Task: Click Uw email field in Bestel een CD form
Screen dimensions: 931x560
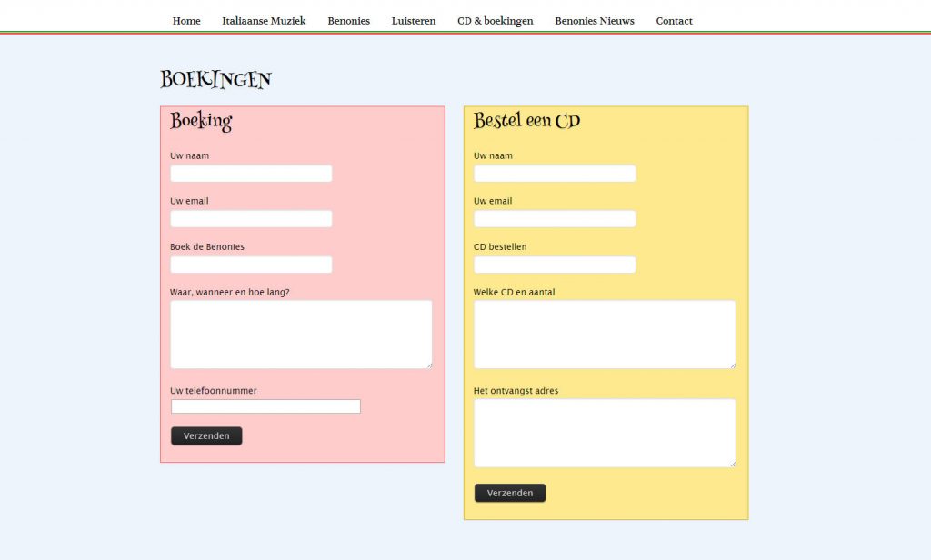Action: 555,218
